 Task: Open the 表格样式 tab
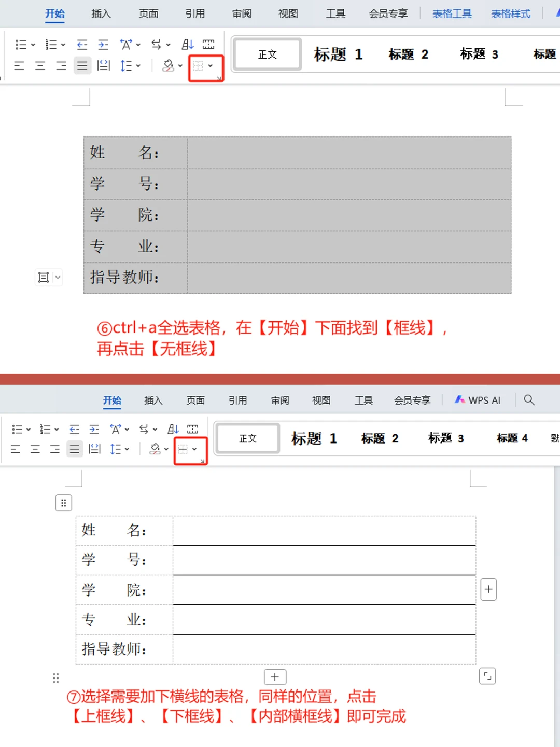pyautogui.click(x=510, y=14)
